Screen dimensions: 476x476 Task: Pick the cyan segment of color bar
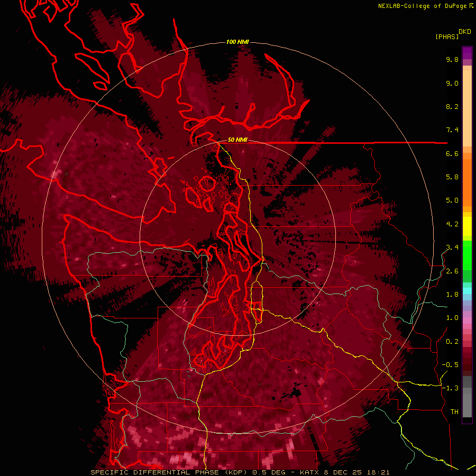pyautogui.click(x=467, y=291)
